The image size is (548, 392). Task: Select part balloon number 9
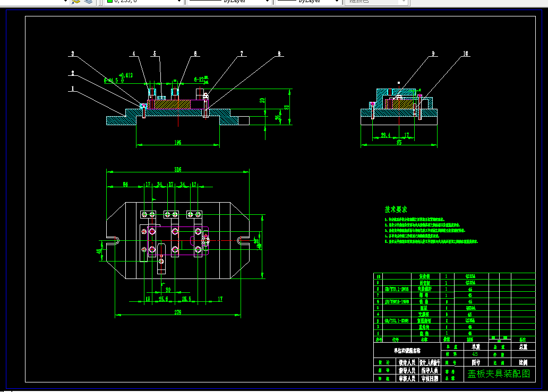[433, 54]
